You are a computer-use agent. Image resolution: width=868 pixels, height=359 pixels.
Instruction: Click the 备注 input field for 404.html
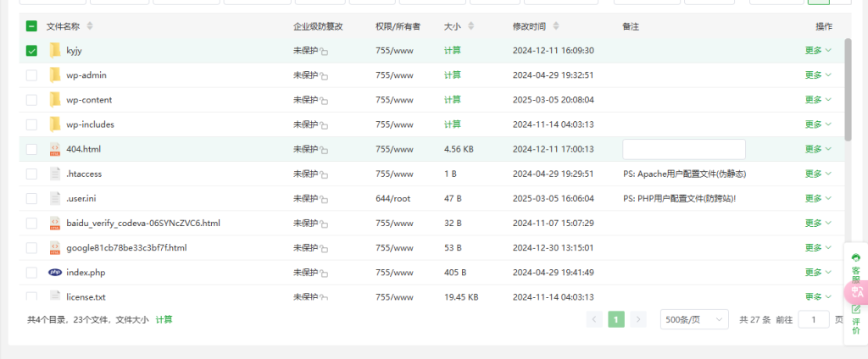click(x=683, y=149)
